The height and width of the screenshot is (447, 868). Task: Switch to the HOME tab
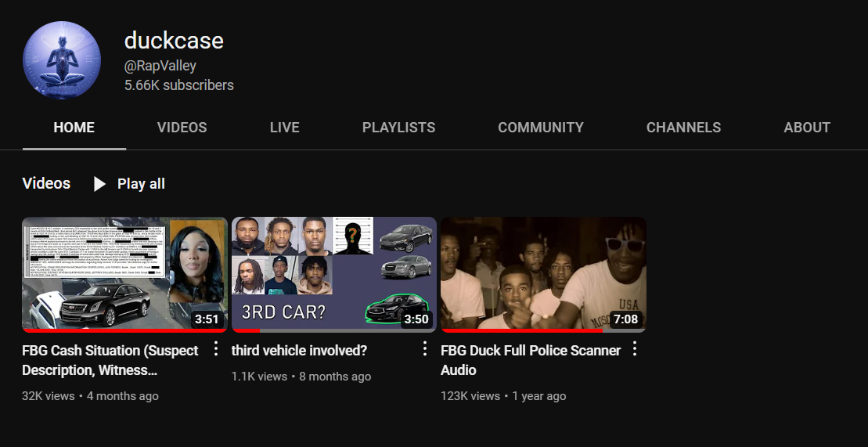[x=74, y=128]
